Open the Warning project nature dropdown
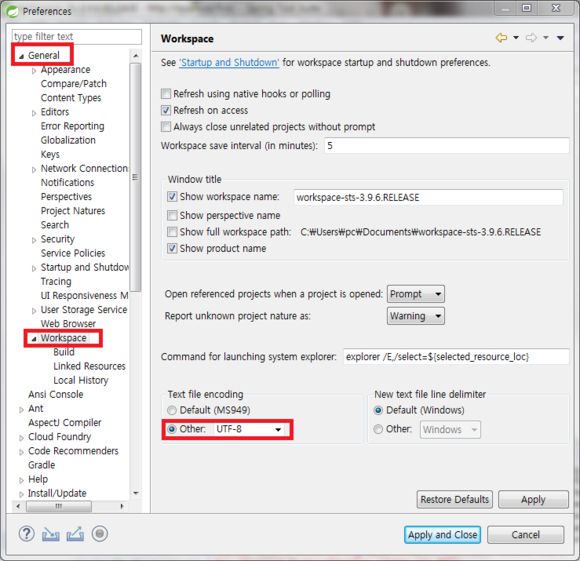Image resolution: width=580 pixels, height=561 pixels. tap(416, 316)
